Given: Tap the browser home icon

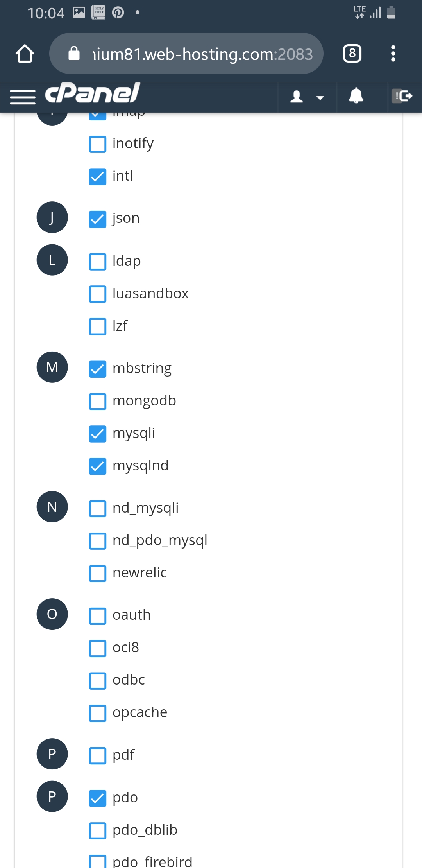Looking at the screenshot, I should pos(25,54).
